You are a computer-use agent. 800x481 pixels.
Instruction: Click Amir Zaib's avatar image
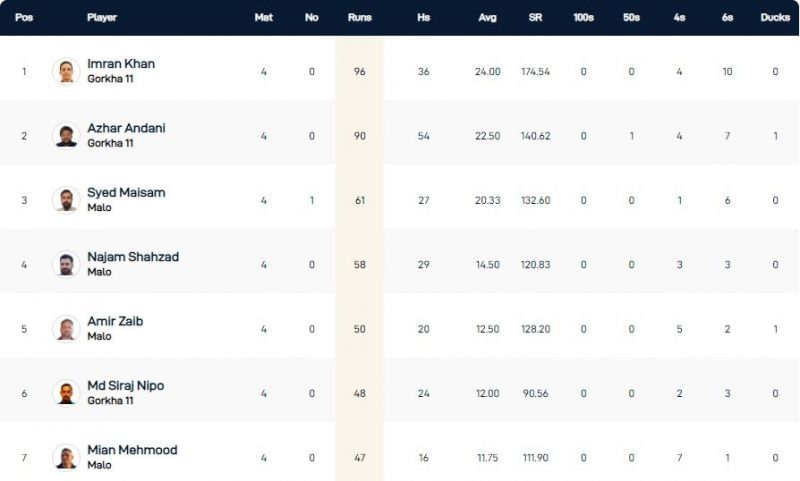pos(66,328)
